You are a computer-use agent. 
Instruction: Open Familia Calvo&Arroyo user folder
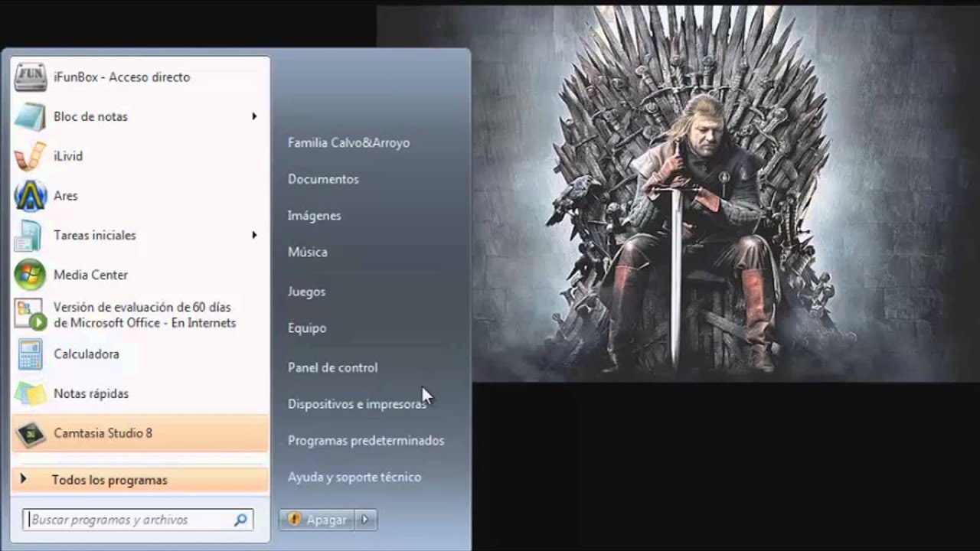[348, 143]
